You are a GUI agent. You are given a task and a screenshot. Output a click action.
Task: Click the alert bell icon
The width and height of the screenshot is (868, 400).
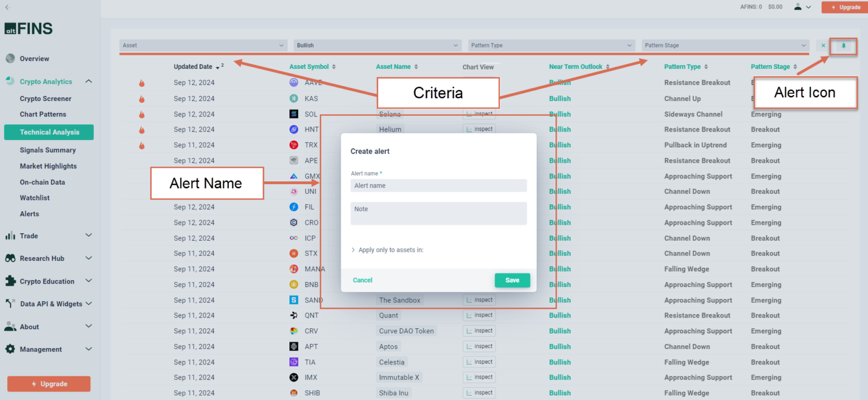coord(843,46)
